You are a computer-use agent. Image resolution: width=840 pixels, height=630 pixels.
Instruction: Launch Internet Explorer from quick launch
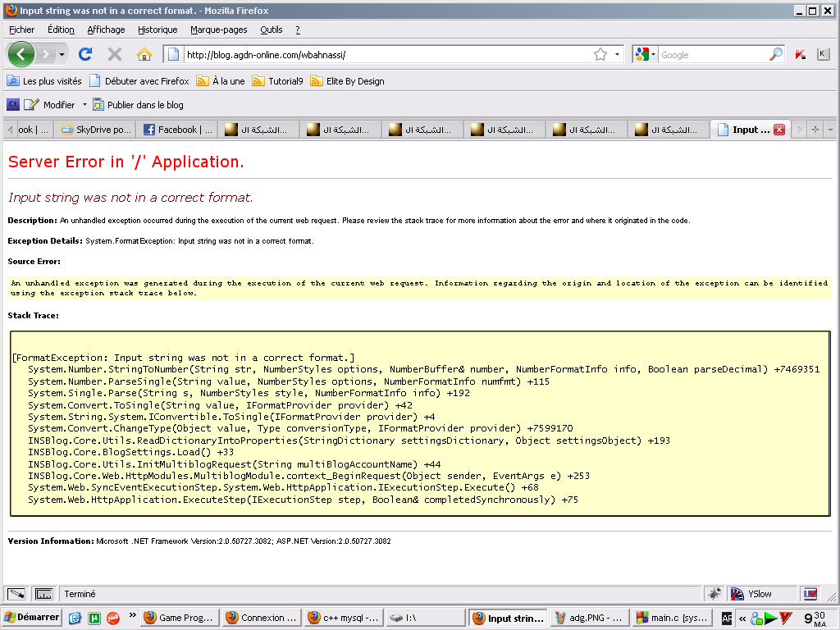click(x=75, y=618)
